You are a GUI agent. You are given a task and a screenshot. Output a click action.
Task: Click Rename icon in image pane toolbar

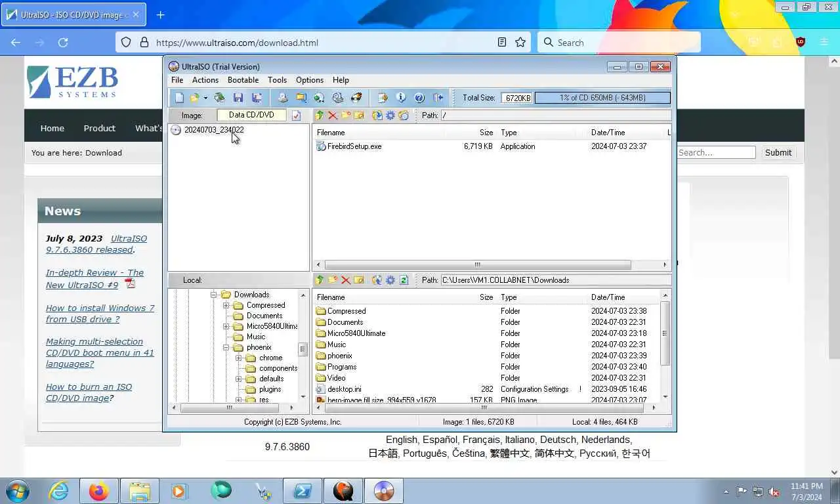tap(359, 115)
